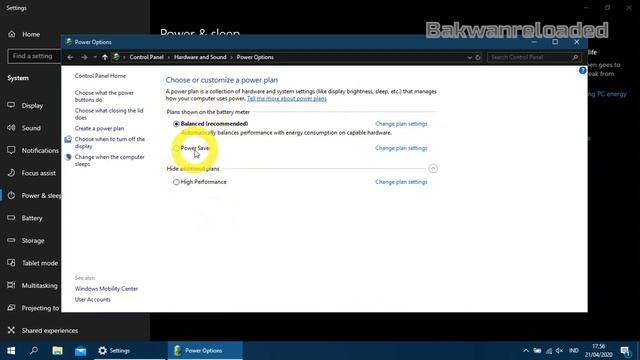
Task: Open Home in Settings window
Action: [x=31, y=34]
